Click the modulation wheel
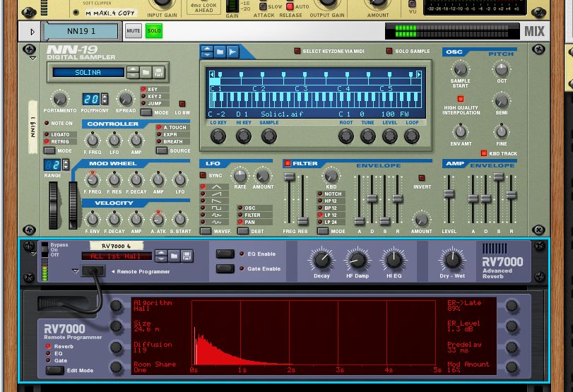This screenshot has height=392, width=573. [x=73, y=206]
